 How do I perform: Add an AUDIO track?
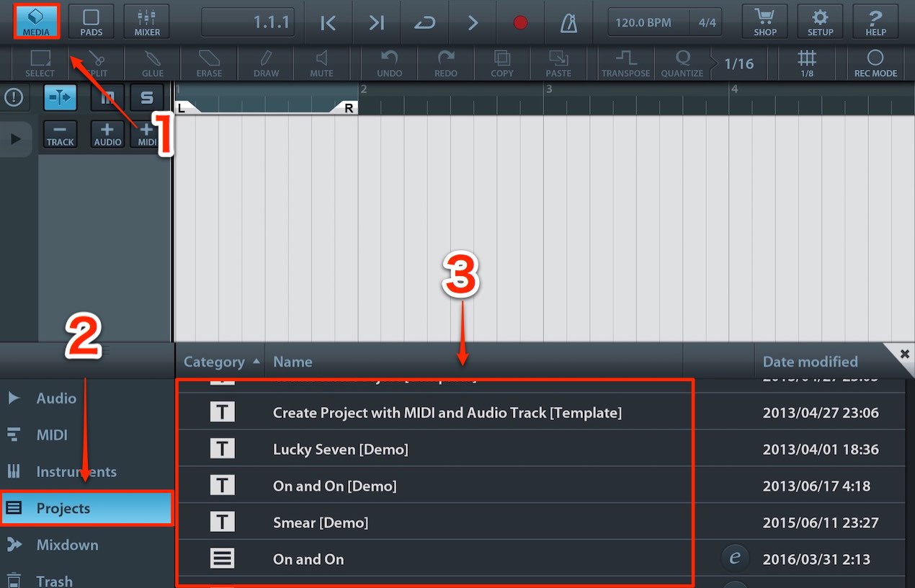click(x=107, y=135)
